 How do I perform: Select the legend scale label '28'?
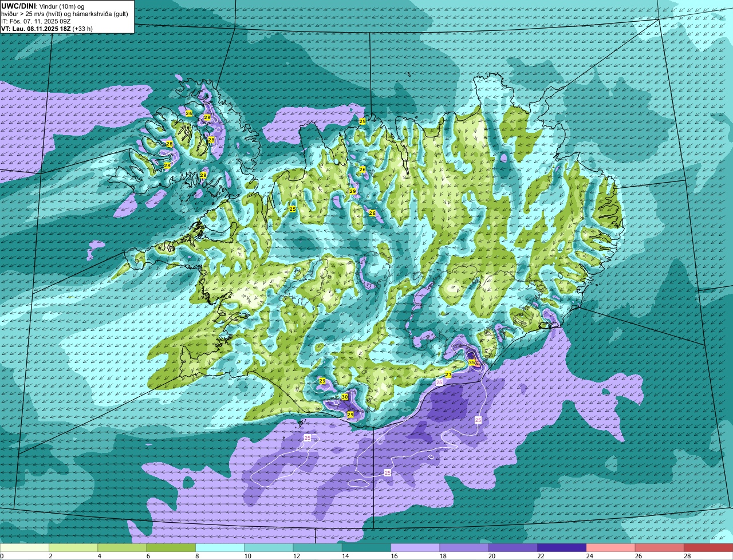tap(686, 556)
